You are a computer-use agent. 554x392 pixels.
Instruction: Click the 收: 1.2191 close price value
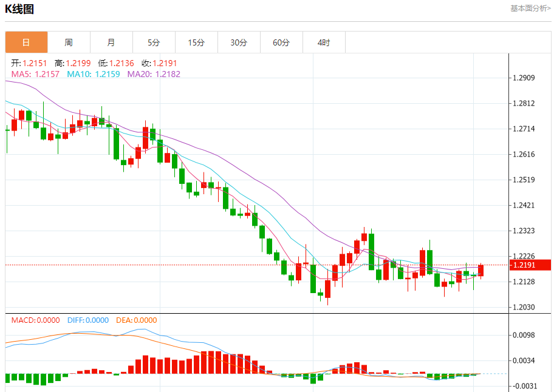[x=159, y=63]
